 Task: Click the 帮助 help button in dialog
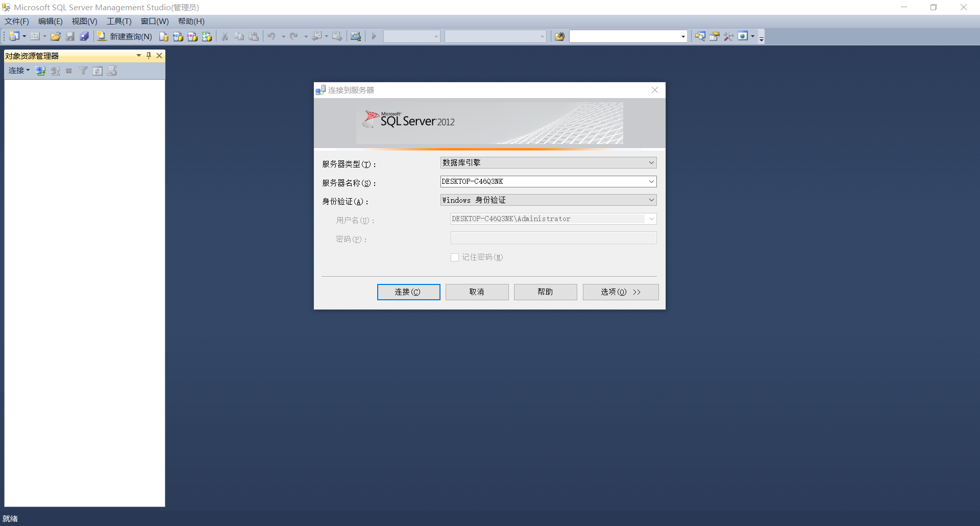pyautogui.click(x=545, y=292)
